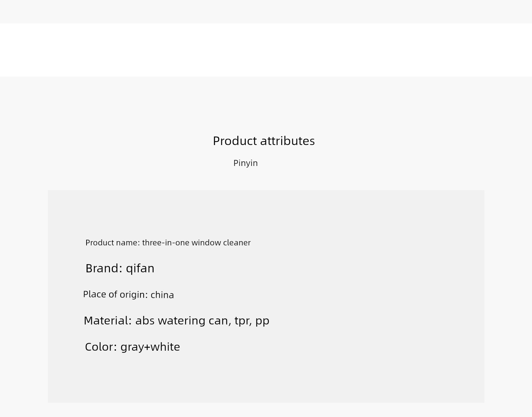Click the "Material:" label
The height and width of the screenshot is (417, 532).
pyautogui.click(x=107, y=321)
